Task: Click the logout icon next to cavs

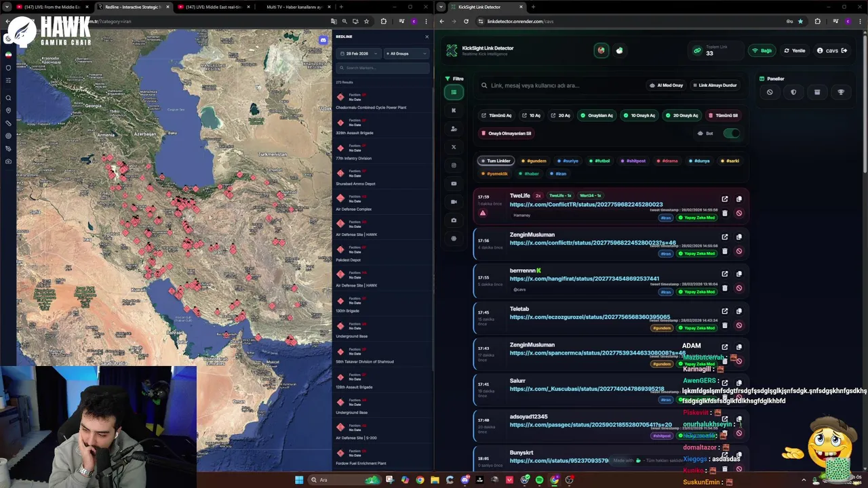Action: pos(844,51)
